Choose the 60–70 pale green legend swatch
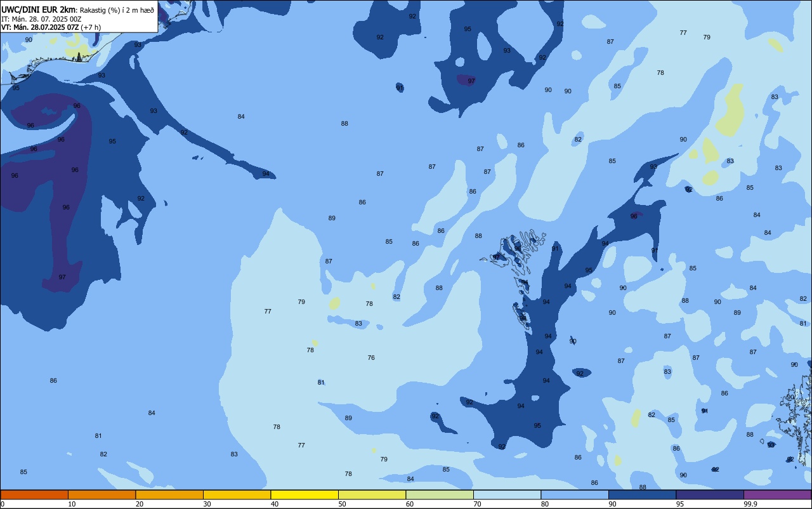 [440, 494]
